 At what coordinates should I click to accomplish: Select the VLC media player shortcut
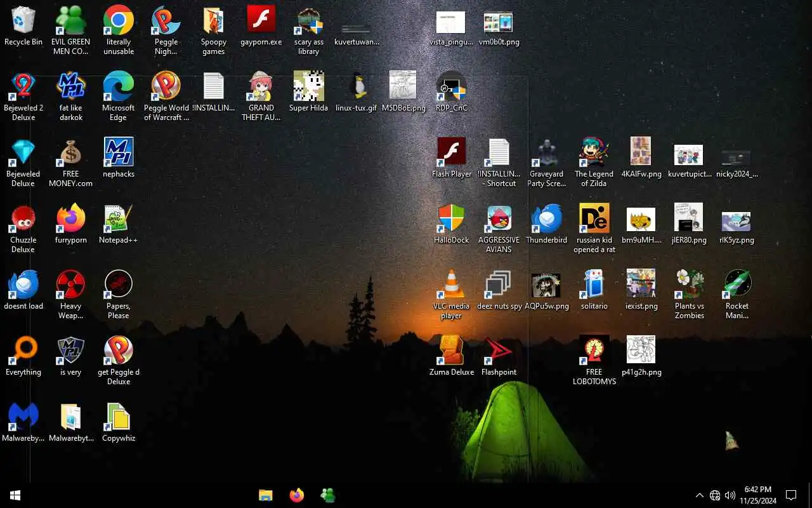452,284
